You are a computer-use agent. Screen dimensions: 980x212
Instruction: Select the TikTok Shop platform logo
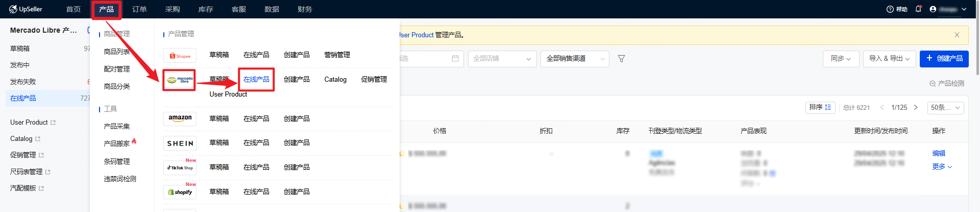pyautogui.click(x=180, y=168)
